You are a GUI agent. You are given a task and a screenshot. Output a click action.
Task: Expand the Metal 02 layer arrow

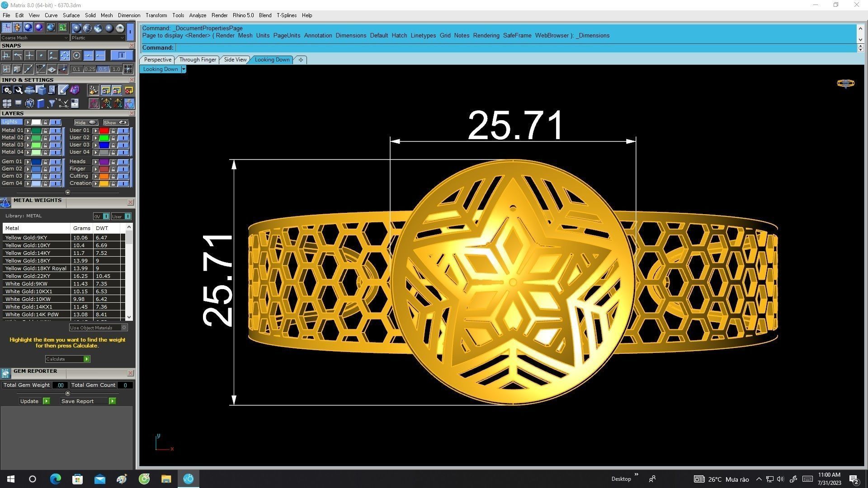click(x=28, y=138)
